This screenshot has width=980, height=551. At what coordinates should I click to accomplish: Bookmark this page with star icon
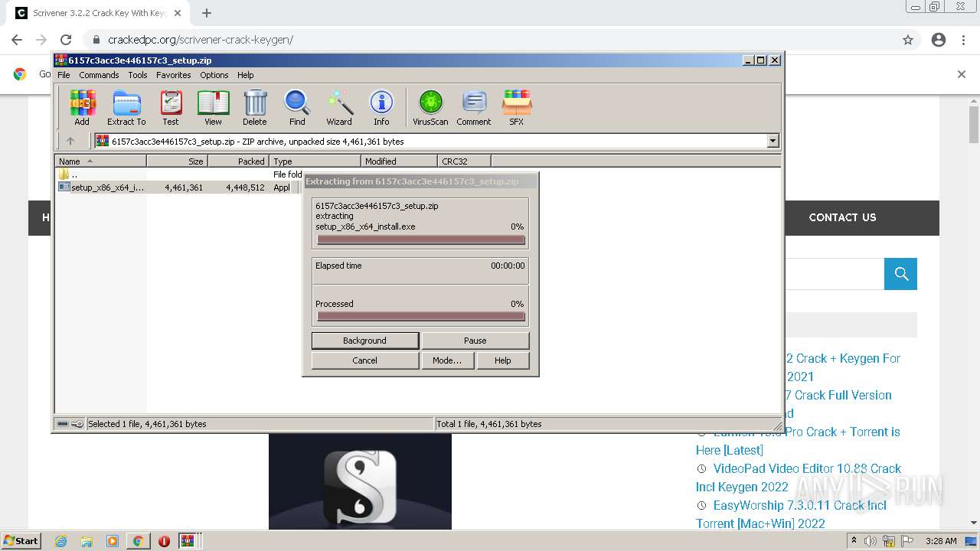pyautogui.click(x=908, y=40)
